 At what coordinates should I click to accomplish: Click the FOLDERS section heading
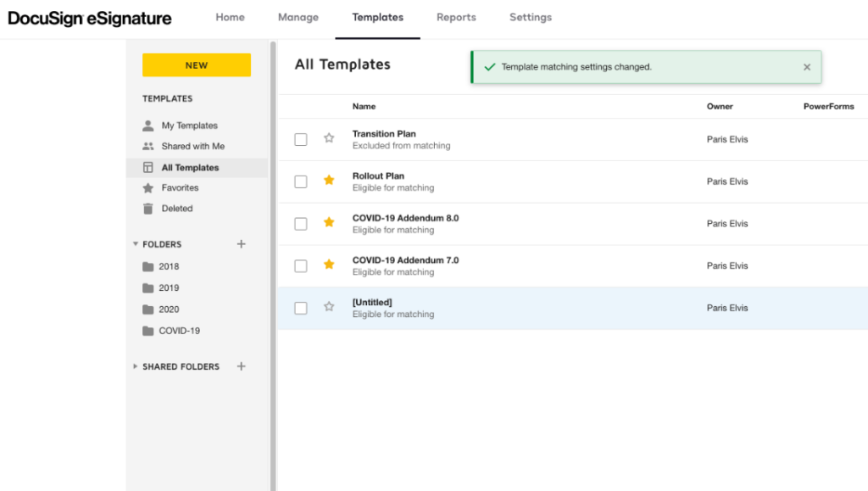pyautogui.click(x=162, y=244)
